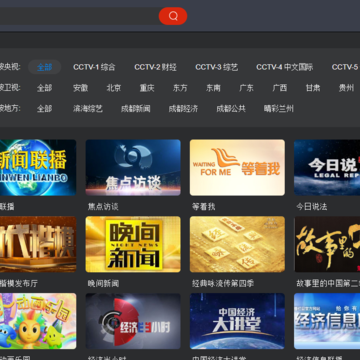Click the 等着我 title text

click(204, 207)
